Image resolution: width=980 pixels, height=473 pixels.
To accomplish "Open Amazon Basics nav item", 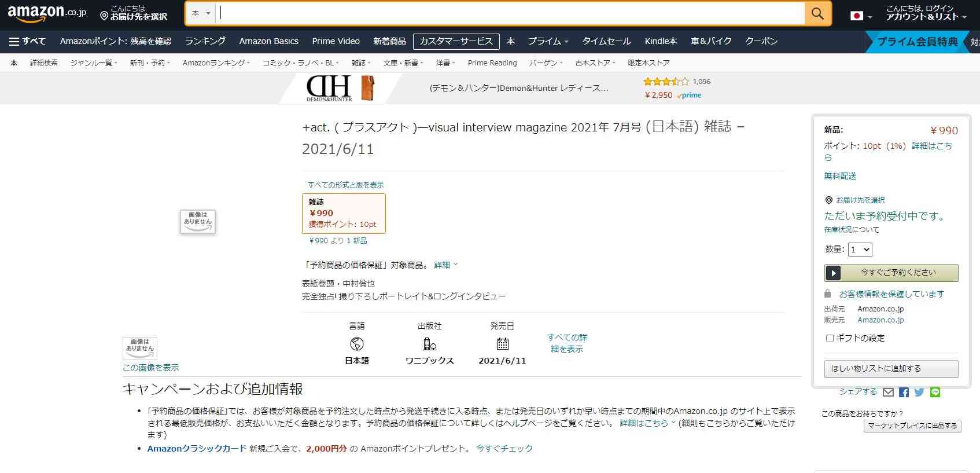I will [269, 41].
